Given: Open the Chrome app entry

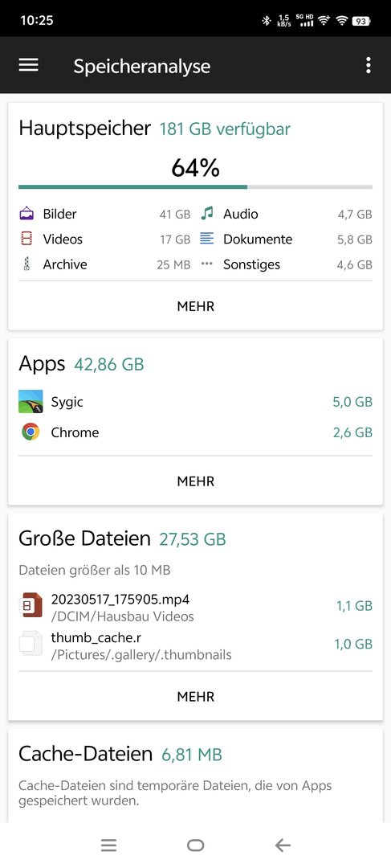Looking at the screenshot, I should tap(195, 432).
